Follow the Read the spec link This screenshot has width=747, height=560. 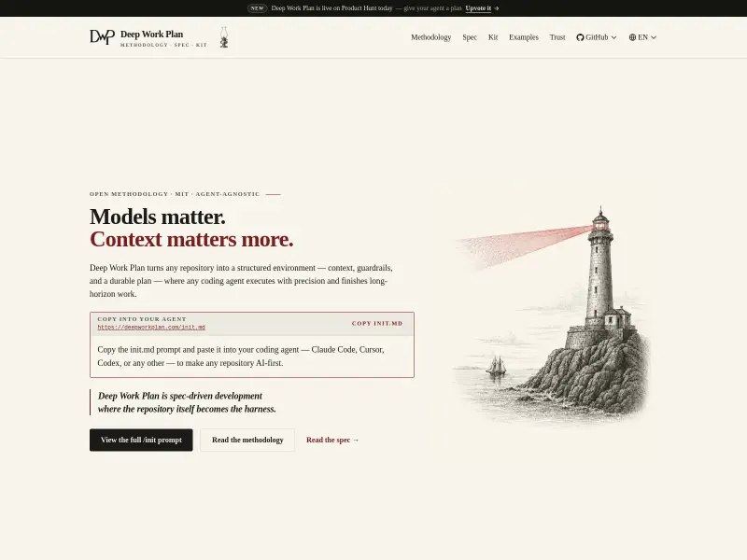(332, 440)
